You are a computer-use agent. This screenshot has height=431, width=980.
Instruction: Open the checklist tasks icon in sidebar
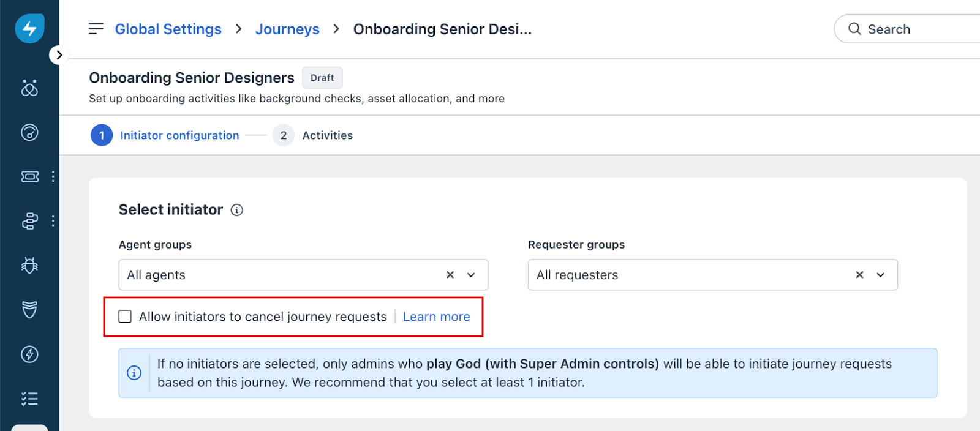[29, 399]
